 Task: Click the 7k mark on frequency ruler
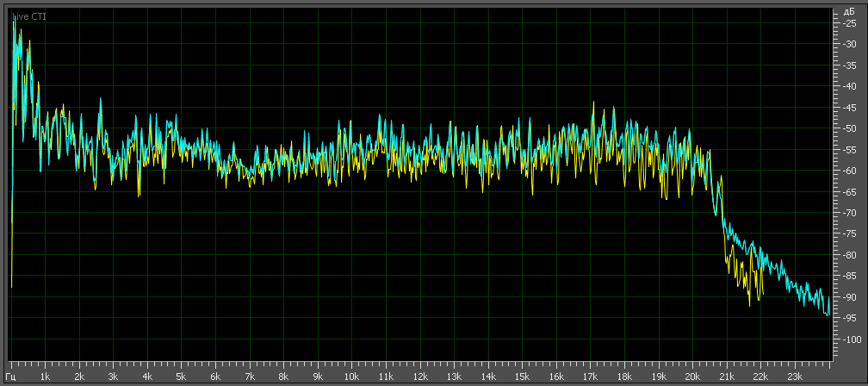[x=250, y=377]
